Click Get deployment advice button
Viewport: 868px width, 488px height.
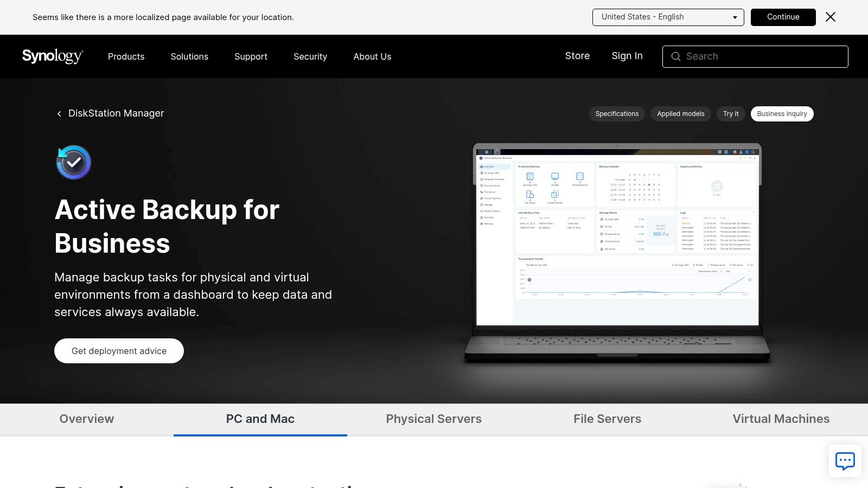point(119,351)
